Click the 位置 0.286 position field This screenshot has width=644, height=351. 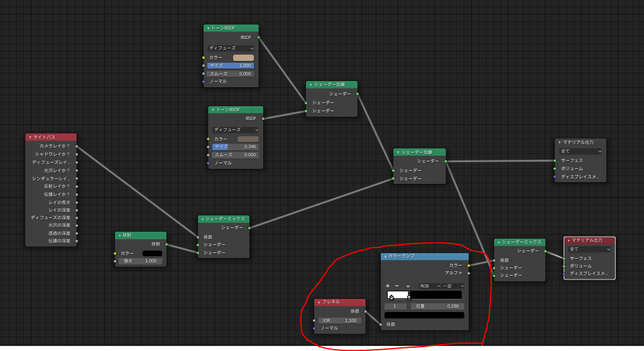pyautogui.click(x=437, y=306)
